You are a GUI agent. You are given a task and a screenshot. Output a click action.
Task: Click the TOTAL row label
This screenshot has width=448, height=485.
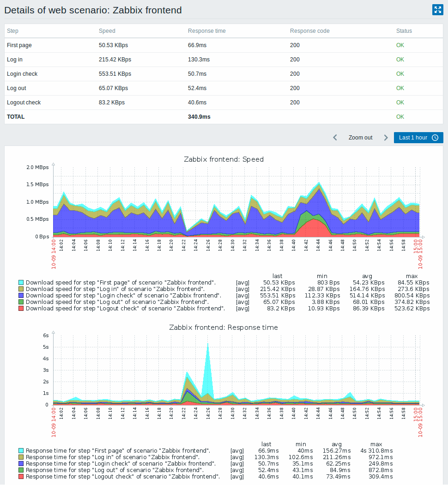(x=15, y=116)
